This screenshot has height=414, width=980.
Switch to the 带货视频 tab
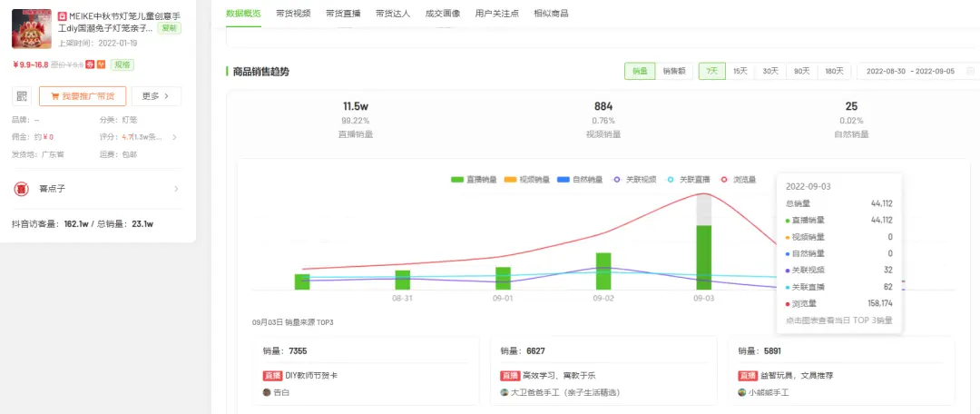(x=292, y=13)
